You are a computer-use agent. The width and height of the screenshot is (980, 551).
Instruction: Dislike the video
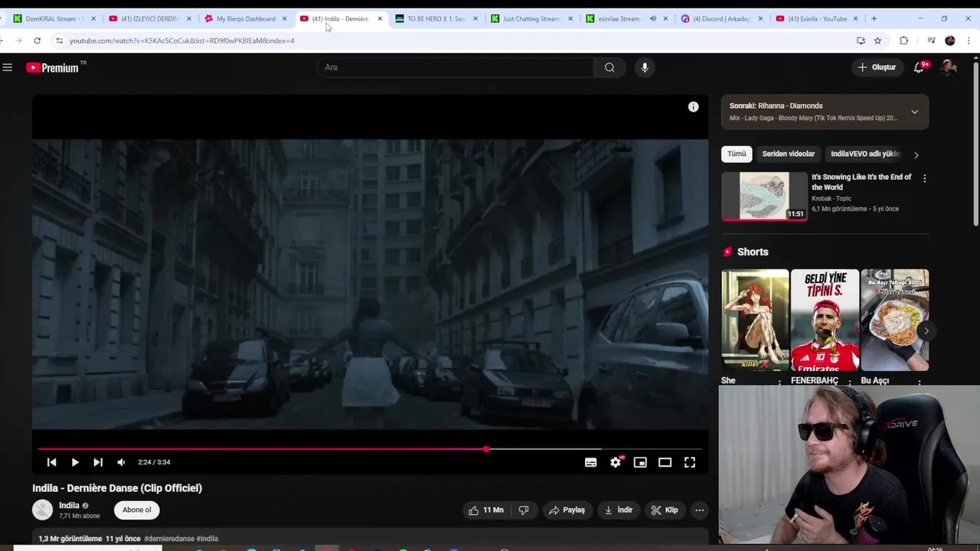pos(524,510)
